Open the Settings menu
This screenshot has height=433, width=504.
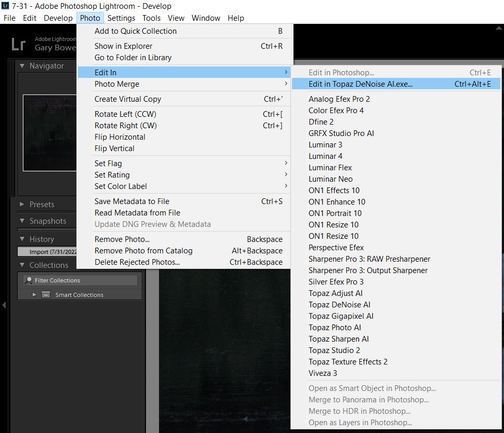(x=121, y=18)
